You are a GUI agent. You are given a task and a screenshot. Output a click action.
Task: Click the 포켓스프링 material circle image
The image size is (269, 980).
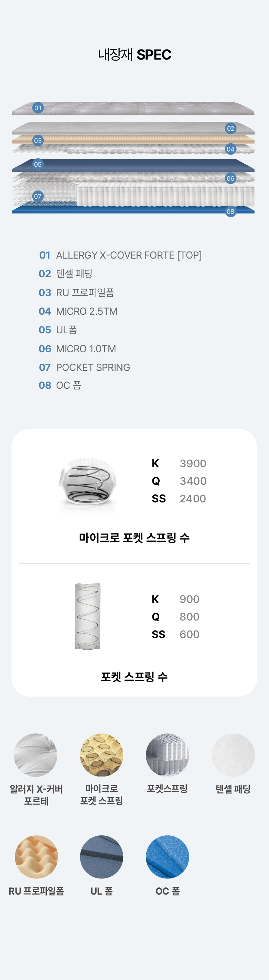(x=167, y=755)
